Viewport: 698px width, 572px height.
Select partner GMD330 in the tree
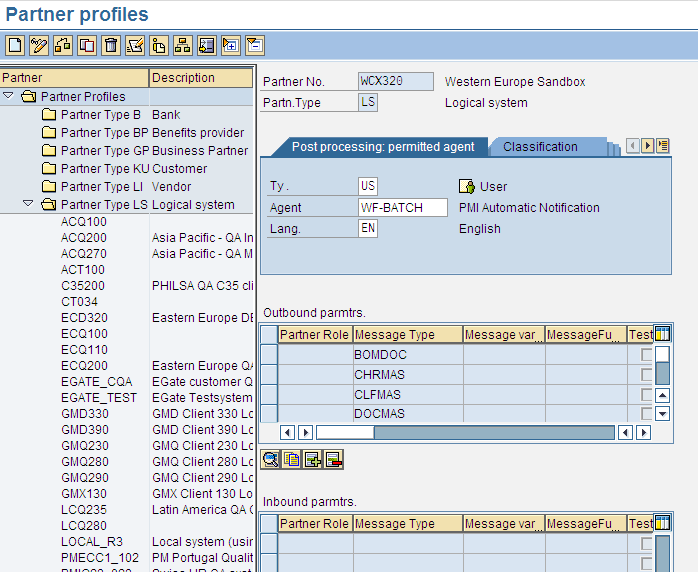click(x=85, y=414)
